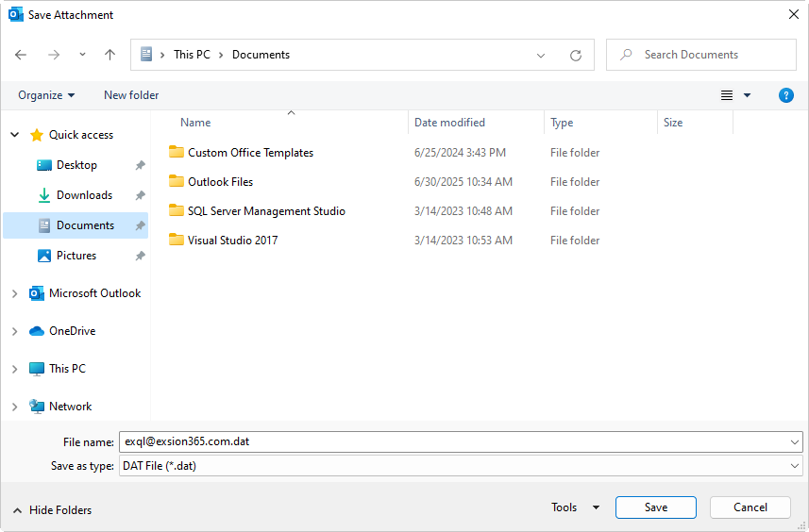Click the Search Documents field

click(701, 55)
